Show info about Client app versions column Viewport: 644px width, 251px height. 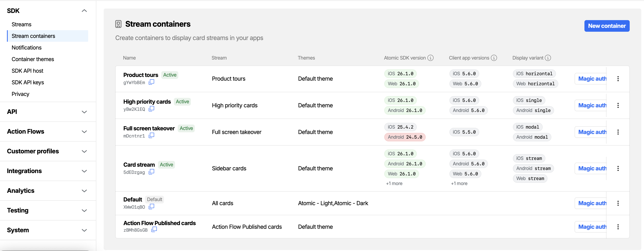click(x=494, y=58)
